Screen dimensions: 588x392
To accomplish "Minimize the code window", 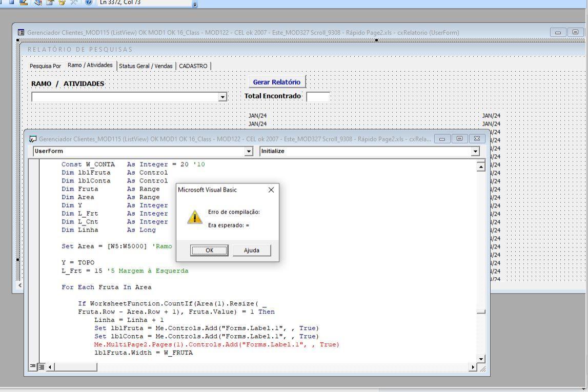I will [x=442, y=139].
